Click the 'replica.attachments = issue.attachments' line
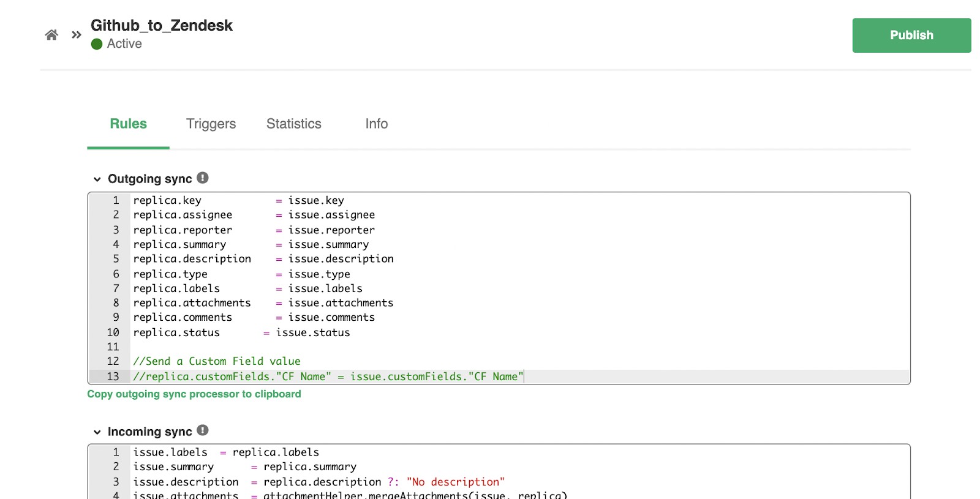The height and width of the screenshot is (499, 980). 263,303
